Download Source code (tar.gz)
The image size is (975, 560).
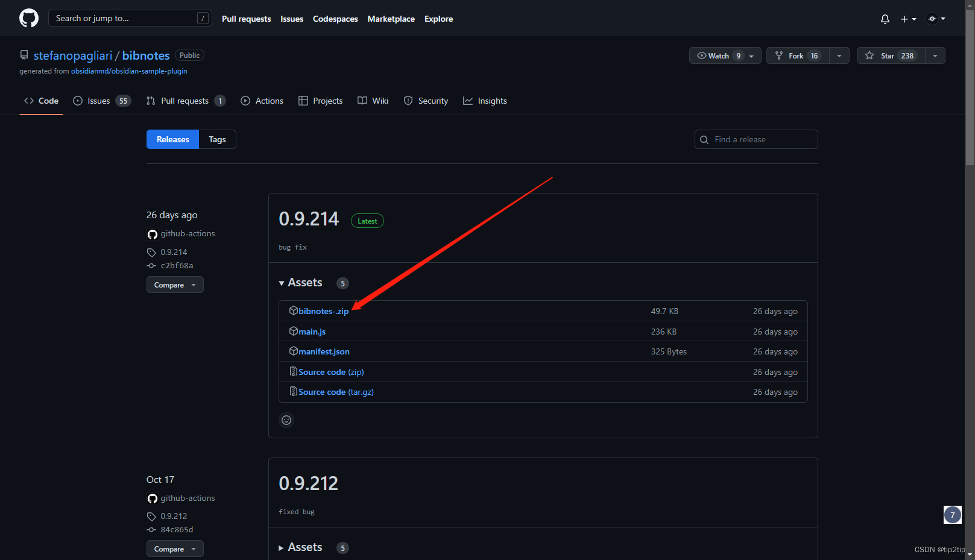coord(336,392)
